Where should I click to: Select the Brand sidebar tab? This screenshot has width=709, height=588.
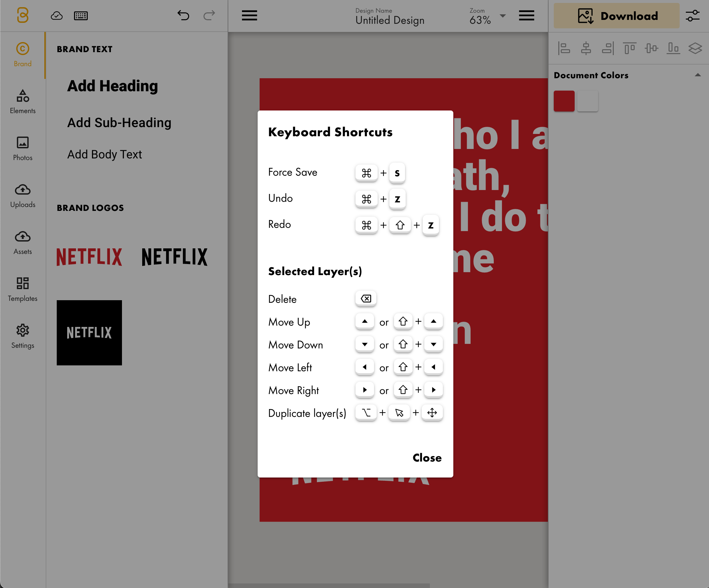23,55
